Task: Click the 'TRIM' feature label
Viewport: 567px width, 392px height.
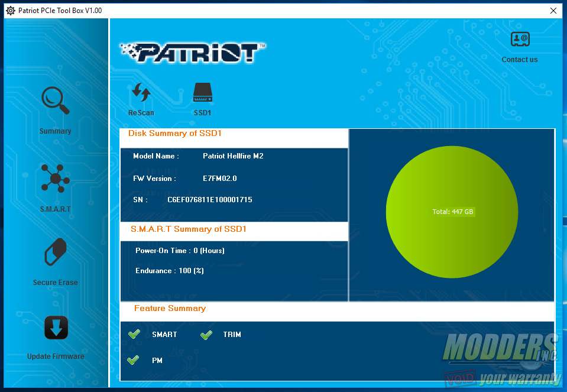Action: tap(232, 335)
